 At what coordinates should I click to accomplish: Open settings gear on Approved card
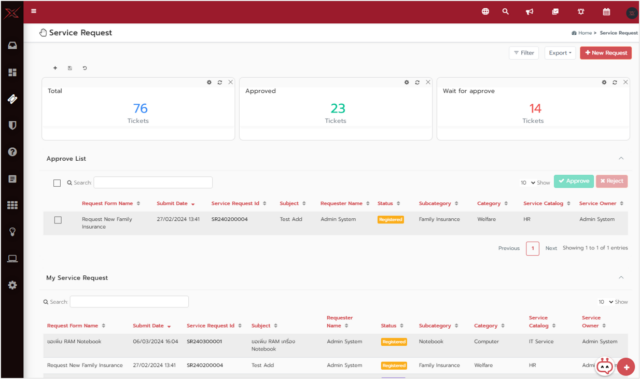point(407,82)
